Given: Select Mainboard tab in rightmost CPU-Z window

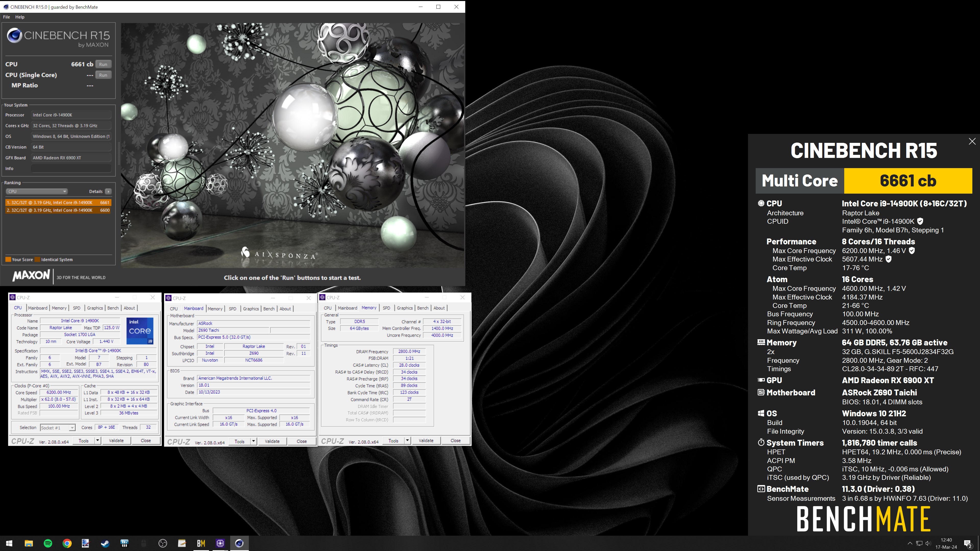Looking at the screenshot, I should [x=347, y=308].
